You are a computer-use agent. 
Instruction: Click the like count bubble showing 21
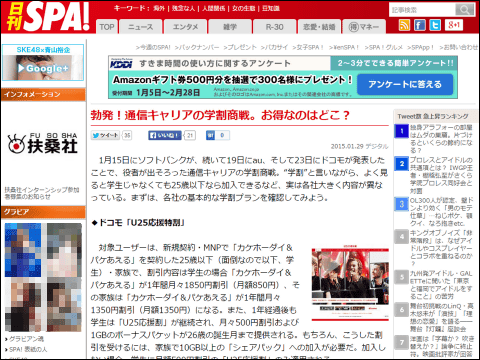coord(190,135)
